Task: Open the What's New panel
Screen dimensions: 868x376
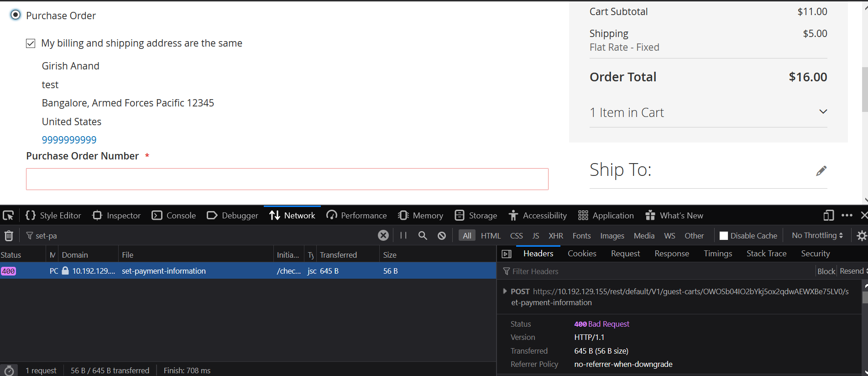Action: click(x=674, y=215)
